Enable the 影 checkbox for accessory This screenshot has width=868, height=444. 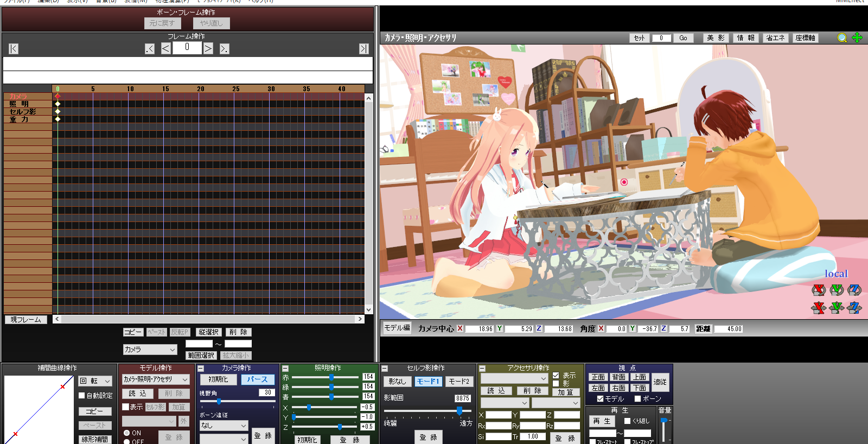(556, 383)
